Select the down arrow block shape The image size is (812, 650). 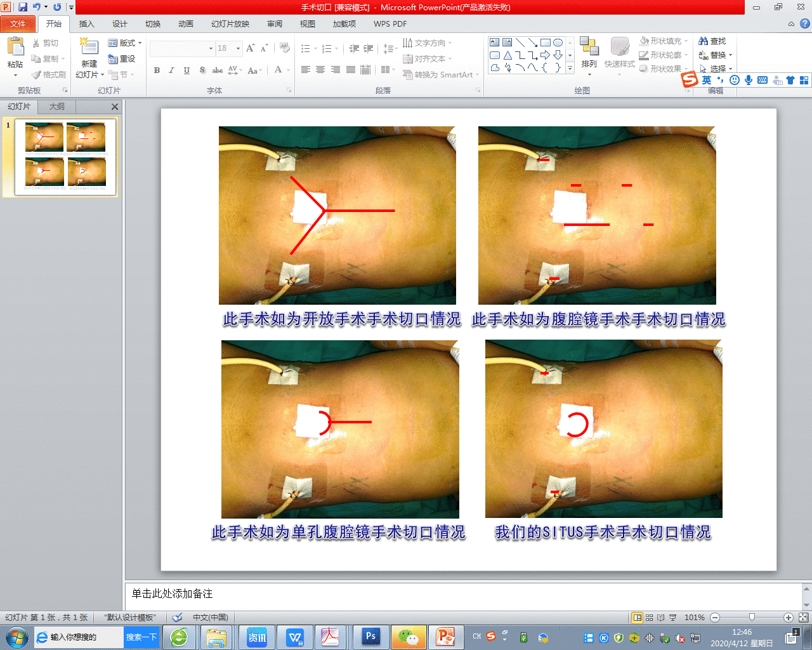pyautogui.click(x=558, y=55)
